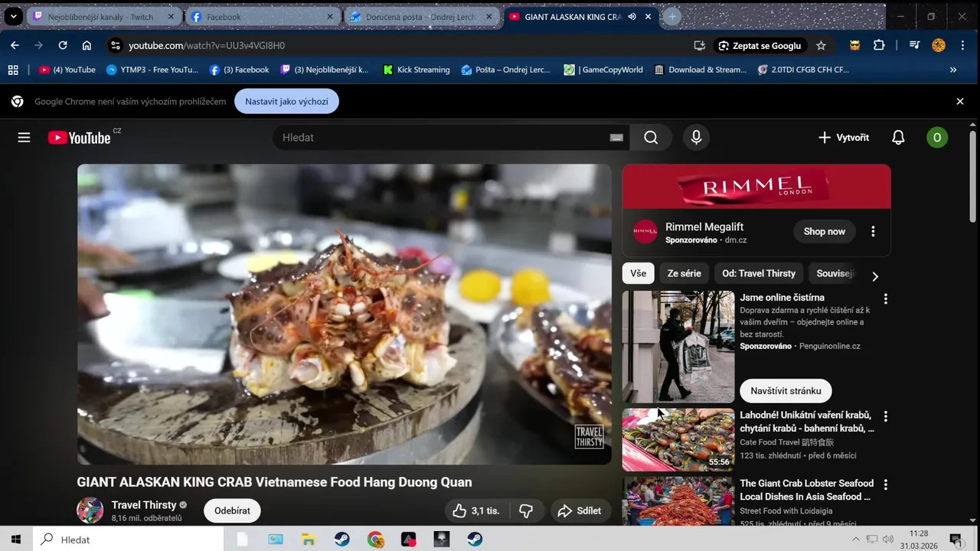Like the video with thumbs up

click(x=476, y=510)
